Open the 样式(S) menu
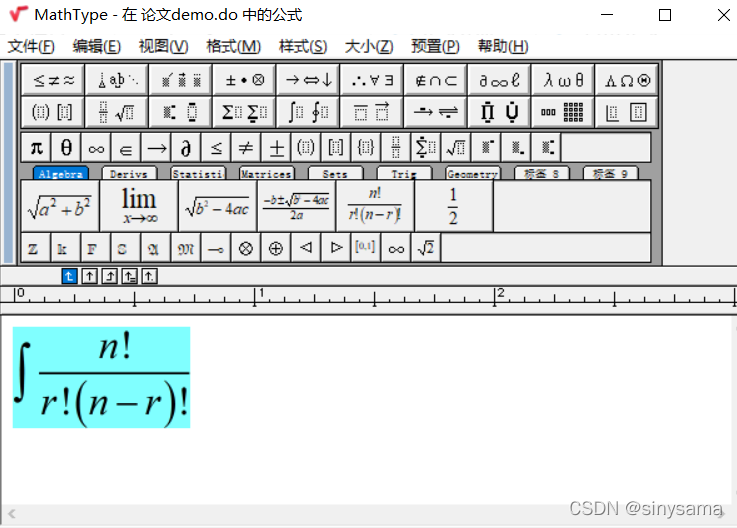 tap(303, 46)
